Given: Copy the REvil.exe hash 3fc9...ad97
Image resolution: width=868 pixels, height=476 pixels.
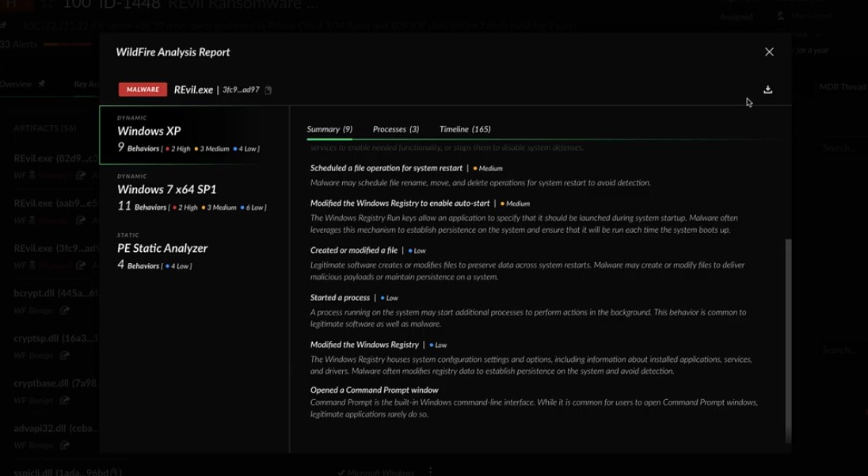Looking at the screenshot, I should click(x=268, y=90).
